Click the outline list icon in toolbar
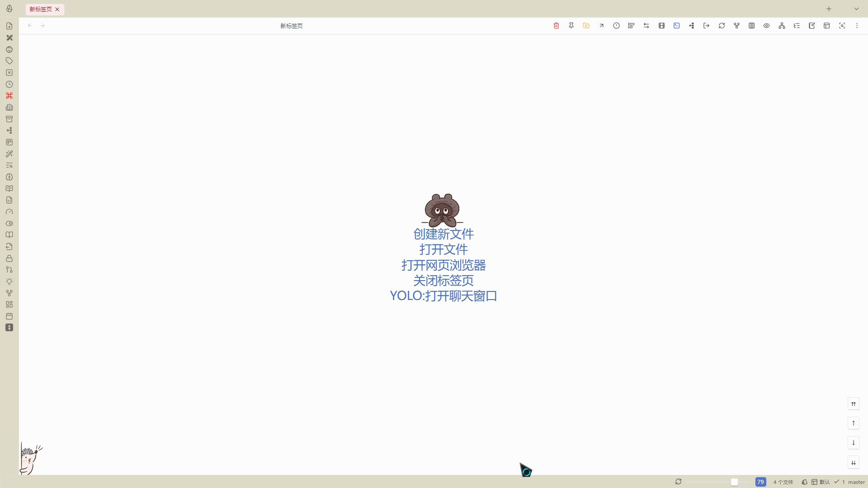 pos(797,26)
